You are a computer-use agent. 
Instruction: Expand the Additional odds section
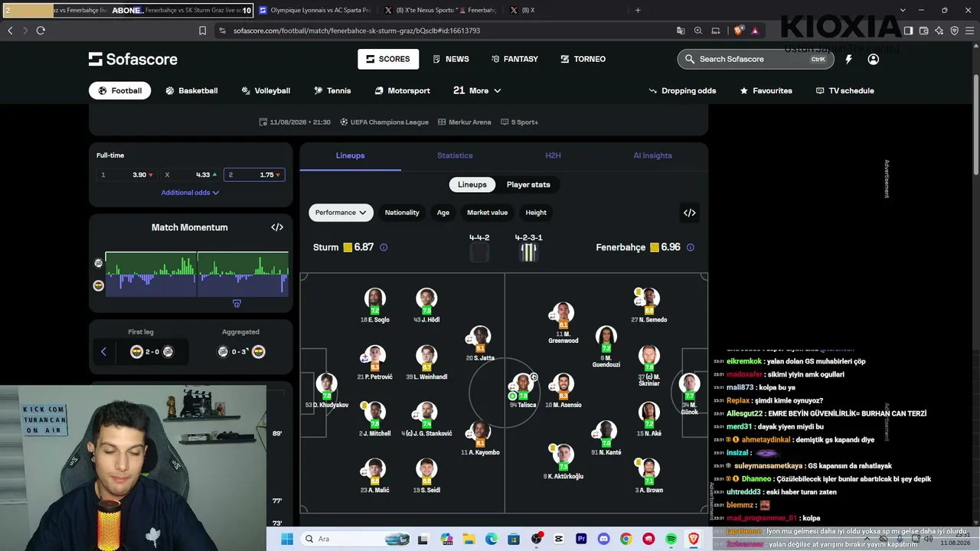pyautogui.click(x=190, y=193)
